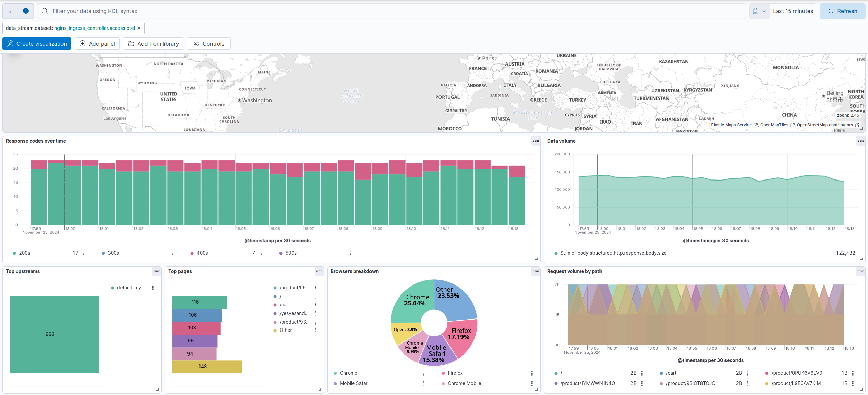Toggle Other legend in Top pages
Image resolution: width=868 pixels, height=395 pixels.
coord(286,330)
